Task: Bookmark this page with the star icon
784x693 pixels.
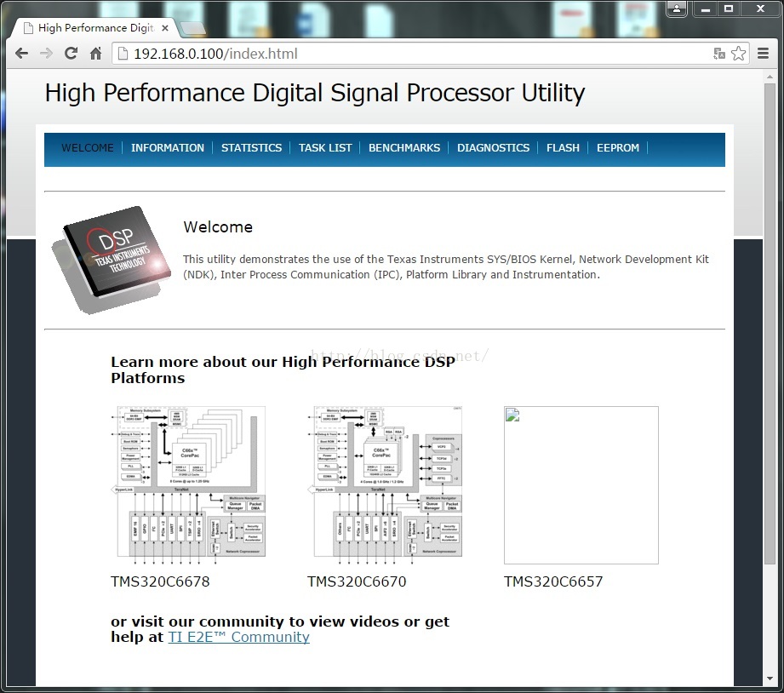Action: coord(739,54)
